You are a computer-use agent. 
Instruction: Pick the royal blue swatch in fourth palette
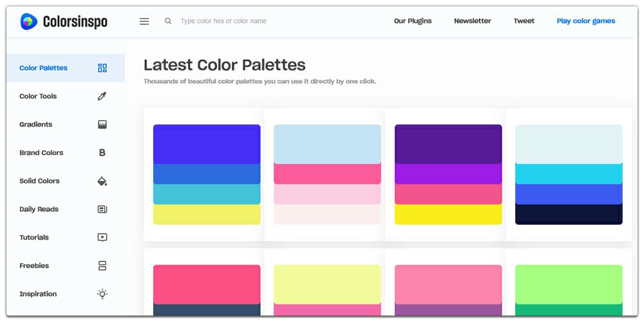click(569, 194)
